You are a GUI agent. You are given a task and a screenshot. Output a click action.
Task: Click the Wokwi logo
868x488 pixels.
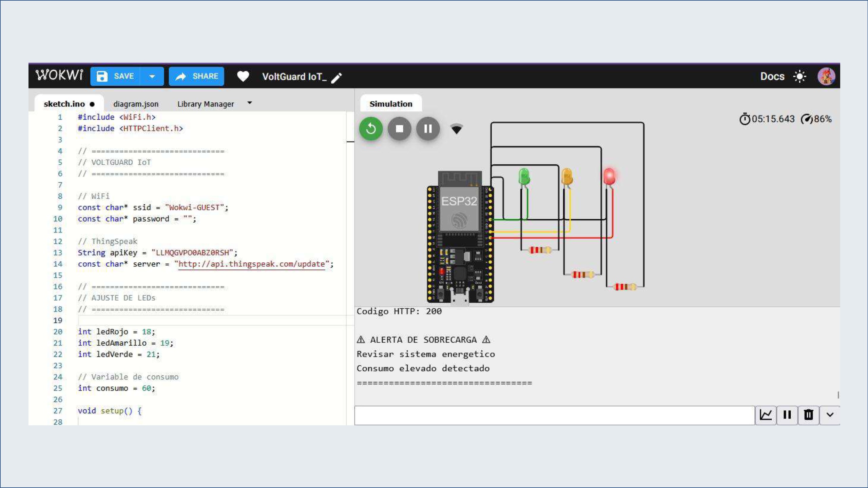pos(59,75)
